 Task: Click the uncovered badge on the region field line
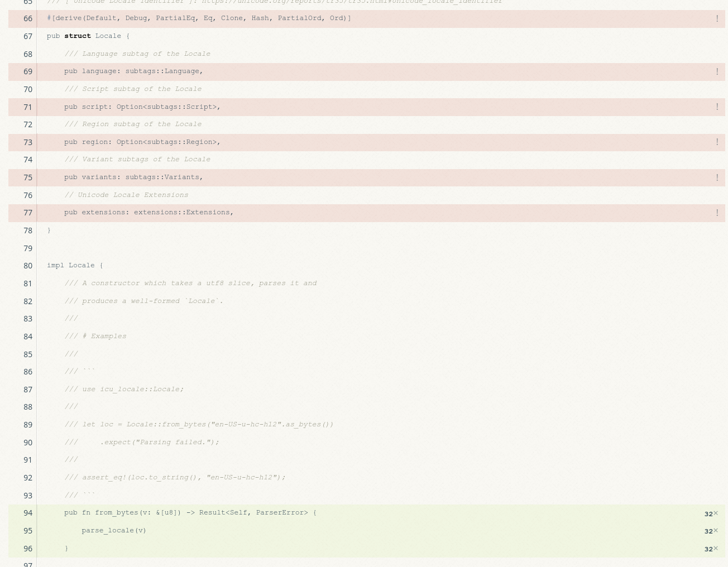pyautogui.click(x=717, y=142)
